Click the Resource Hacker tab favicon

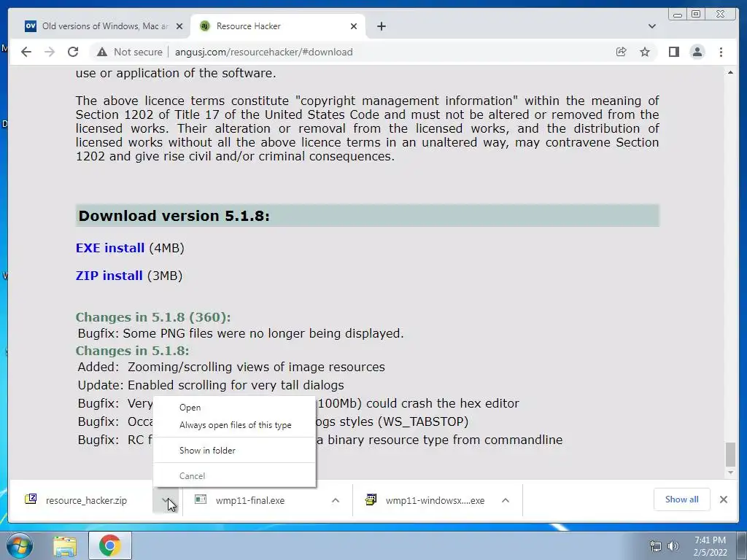point(205,26)
